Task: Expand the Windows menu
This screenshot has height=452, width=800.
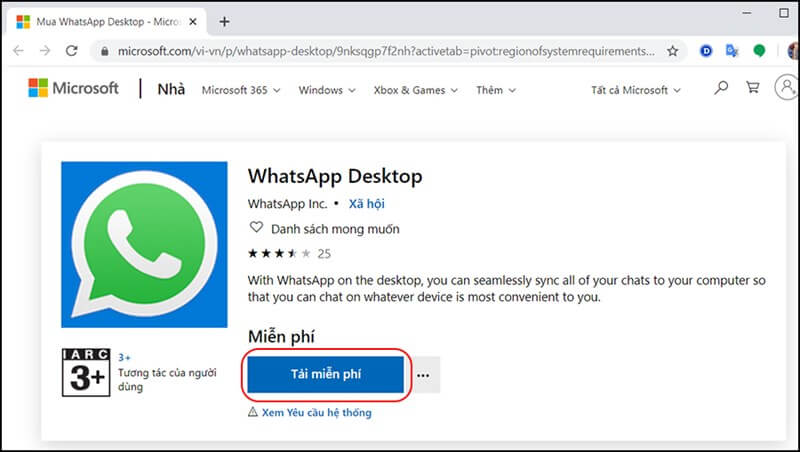Action: coord(327,90)
